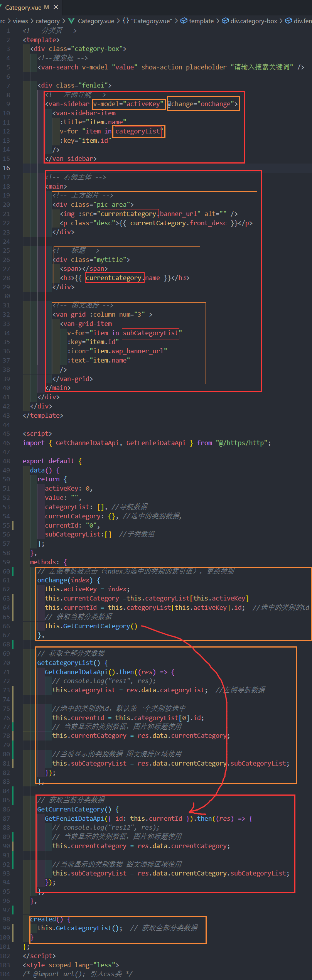Click the closing </template> tag on line 43
The height and width of the screenshot is (980, 312).
[x=43, y=416]
